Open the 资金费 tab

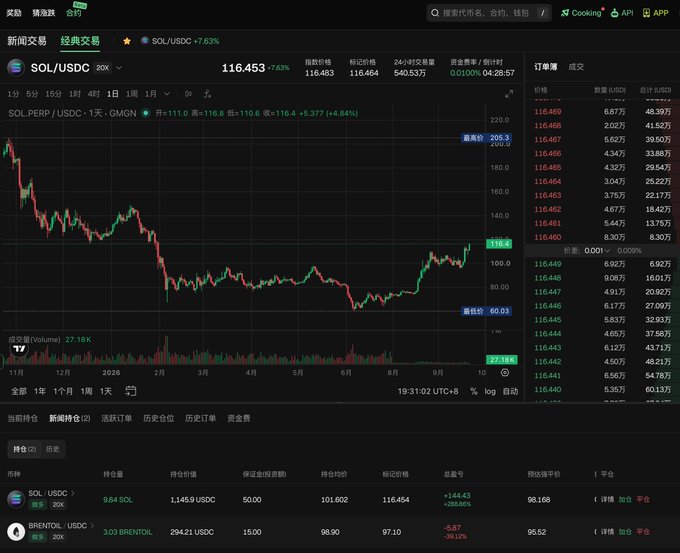pyautogui.click(x=239, y=418)
